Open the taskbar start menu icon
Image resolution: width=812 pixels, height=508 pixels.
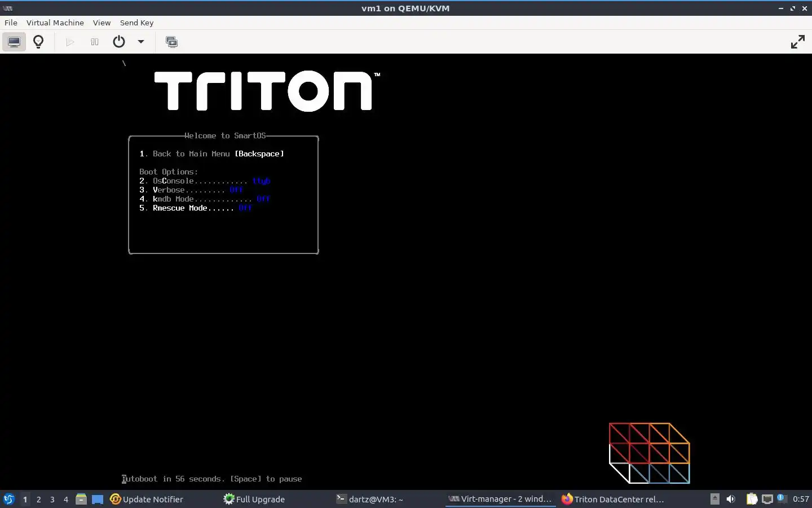9,499
